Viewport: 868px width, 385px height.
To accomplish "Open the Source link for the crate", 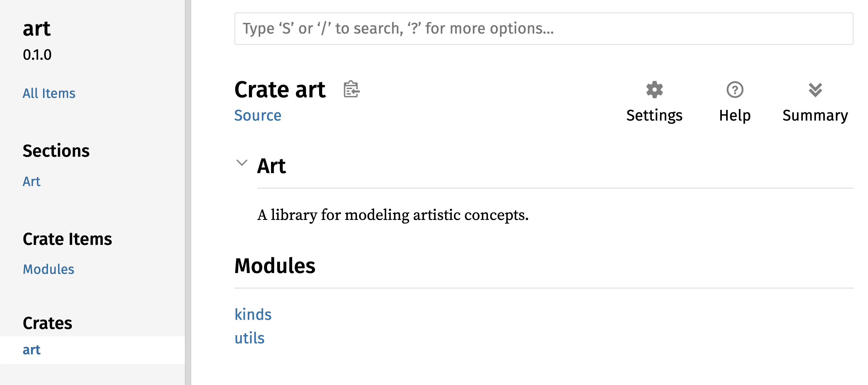I will pyautogui.click(x=258, y=115).
